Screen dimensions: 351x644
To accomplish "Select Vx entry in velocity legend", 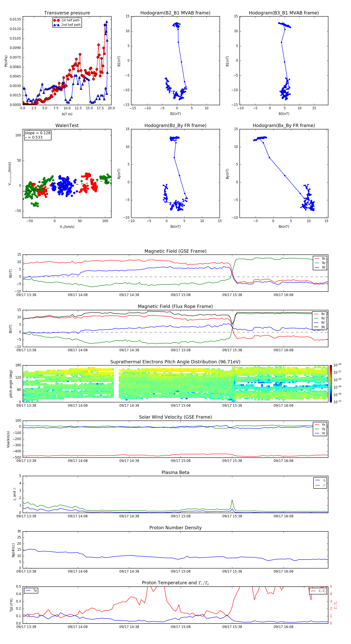I will tap(320, 424).
